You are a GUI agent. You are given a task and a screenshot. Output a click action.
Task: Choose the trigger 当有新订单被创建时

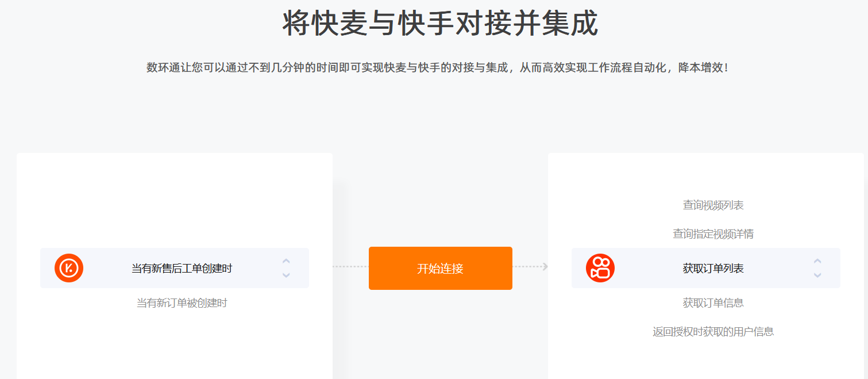click(182, 303)
